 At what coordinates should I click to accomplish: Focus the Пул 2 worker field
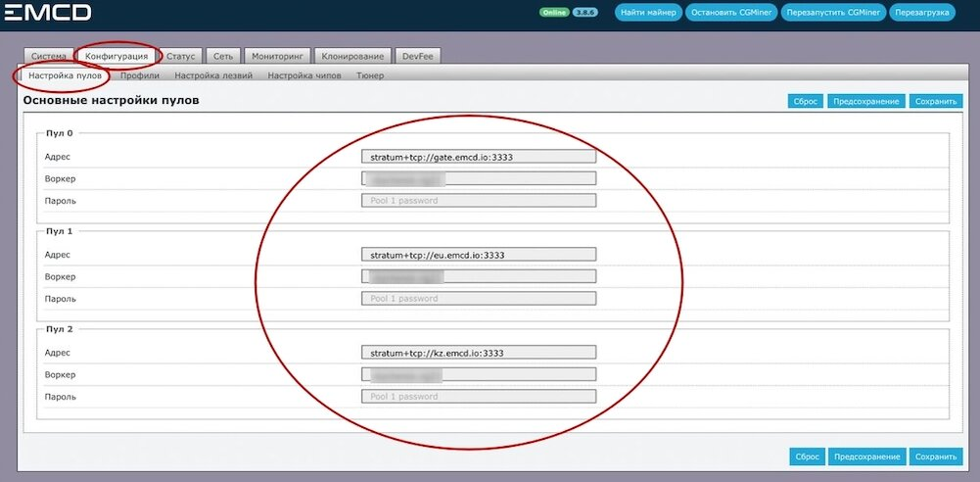pyautogui.click(x=479, y=374)
